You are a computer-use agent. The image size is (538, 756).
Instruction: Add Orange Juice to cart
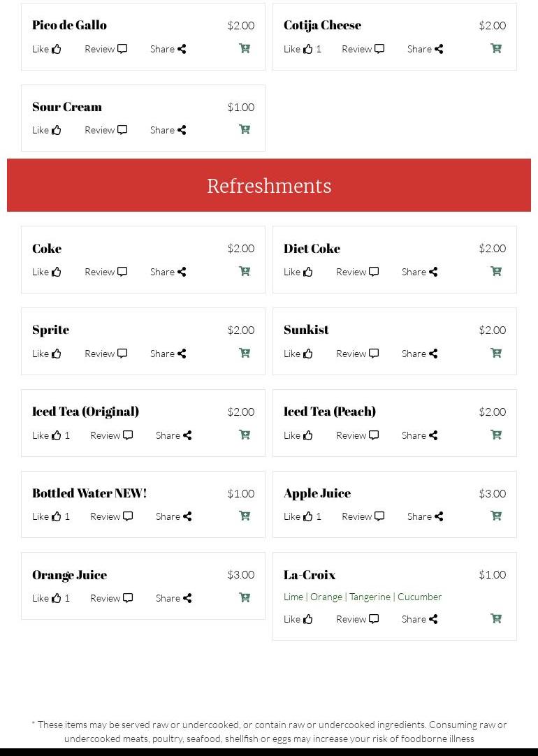[x=245, y=597]
